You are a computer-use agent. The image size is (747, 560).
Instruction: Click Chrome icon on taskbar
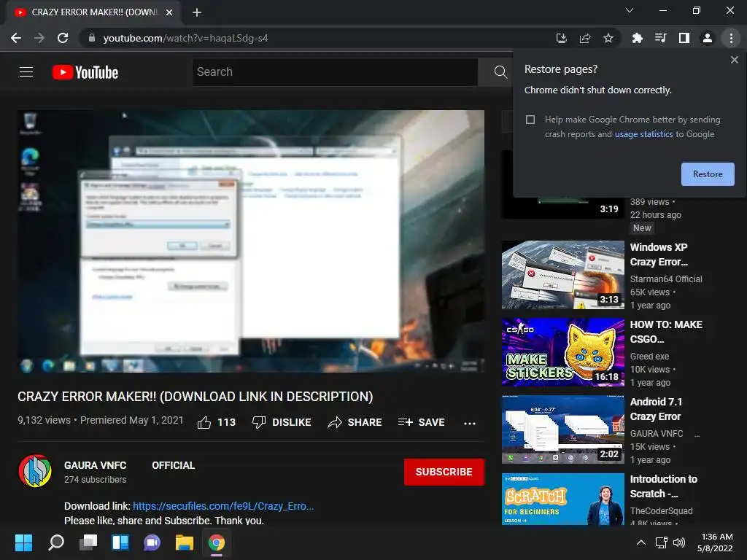point(216,542)
